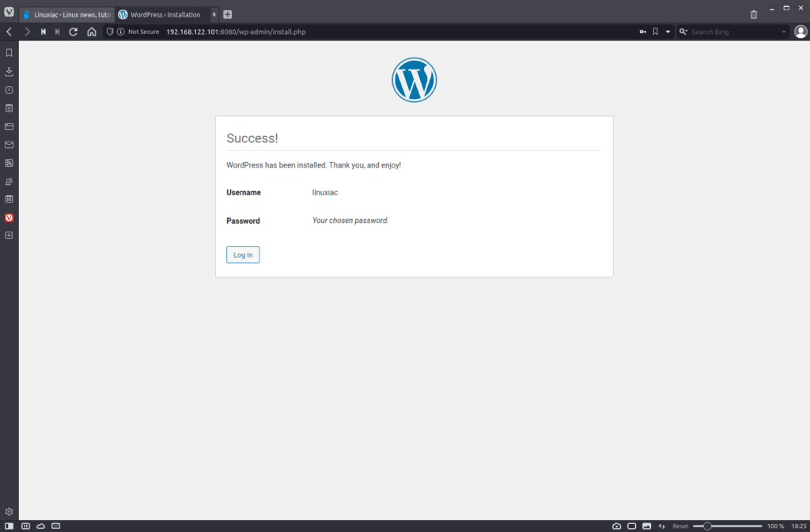Click the 100 % zoom value
Image resolution: width=810 pixels, height=532 pixels.
[x=775, y=526]
